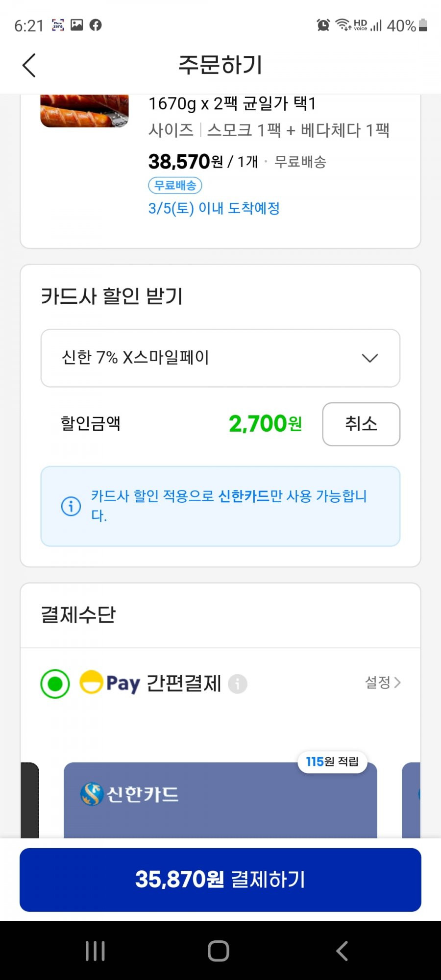Screen dimensions: 441x980
Task: Tap the back arrow in the header
Action: point(29,65)
